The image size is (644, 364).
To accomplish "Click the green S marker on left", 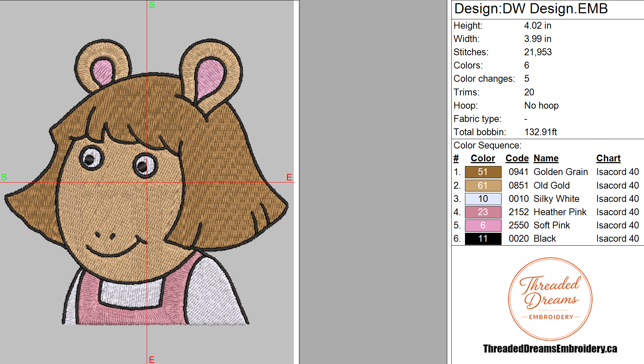I will click(4, 177).
